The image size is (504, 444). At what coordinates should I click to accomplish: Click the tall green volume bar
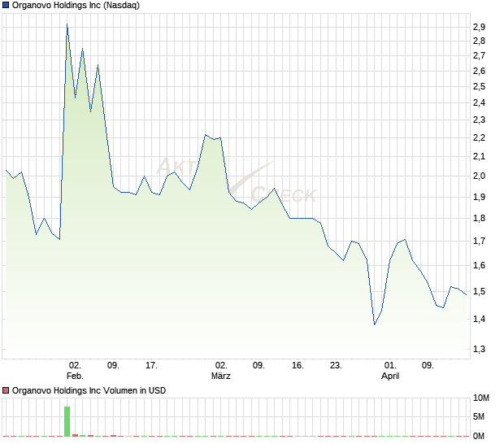67,421
